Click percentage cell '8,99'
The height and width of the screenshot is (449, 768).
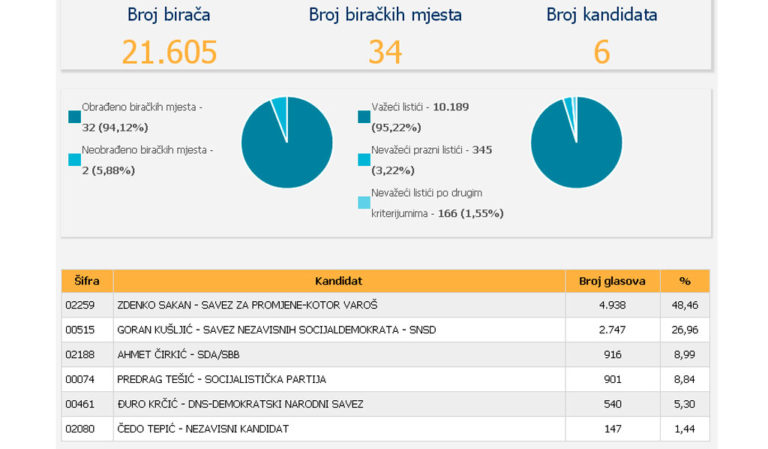point(685,354)
